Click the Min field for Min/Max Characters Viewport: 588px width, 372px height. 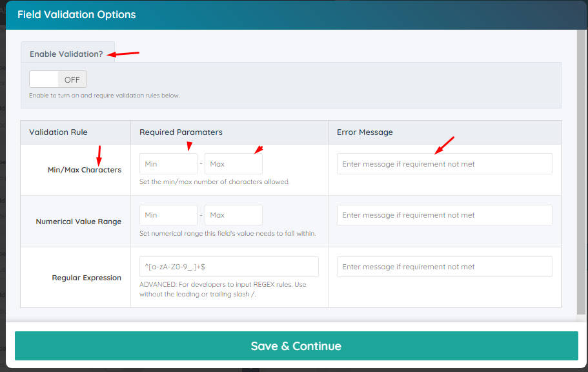pyautogui.click(x=168, y=163)
